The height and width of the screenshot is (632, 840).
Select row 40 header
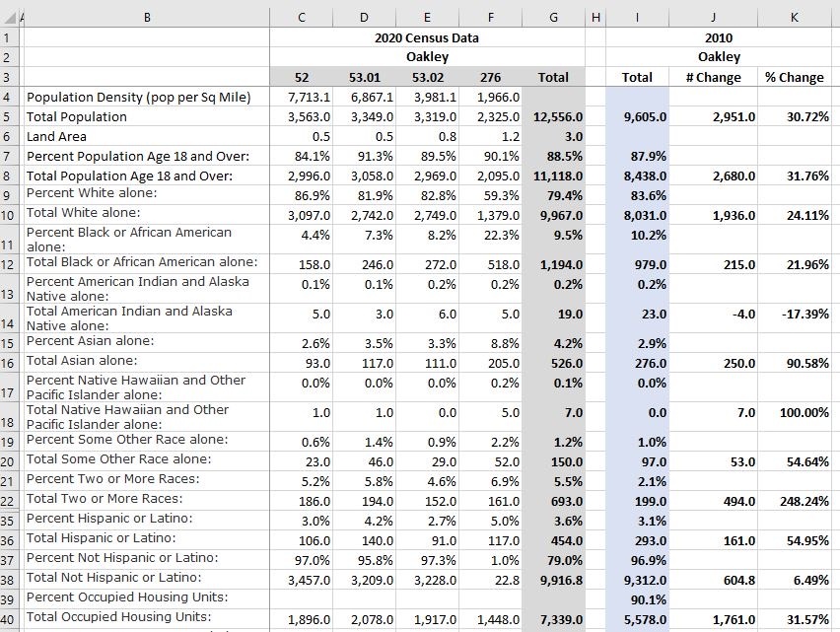[x=8, y=620]
